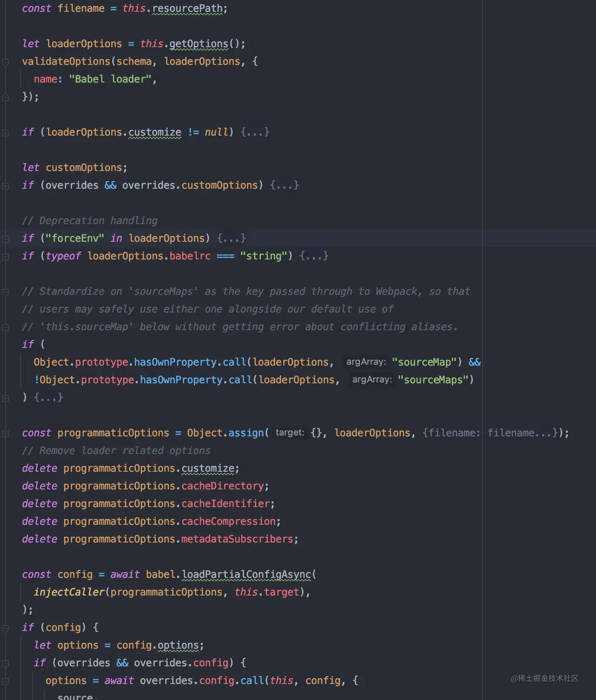Click the "Babel loader" string

[x=110, y=79]
